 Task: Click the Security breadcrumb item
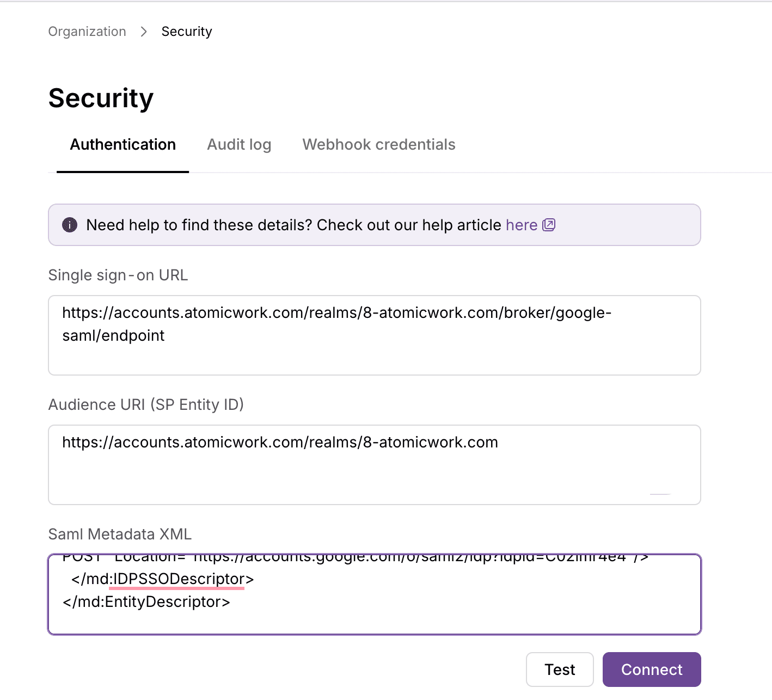coord(187,32)
